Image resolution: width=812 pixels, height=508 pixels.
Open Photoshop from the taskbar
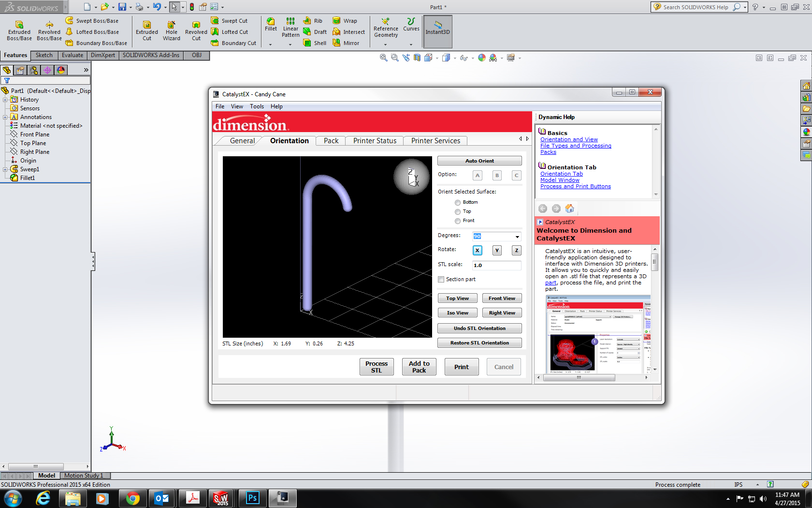click(252, 498)
